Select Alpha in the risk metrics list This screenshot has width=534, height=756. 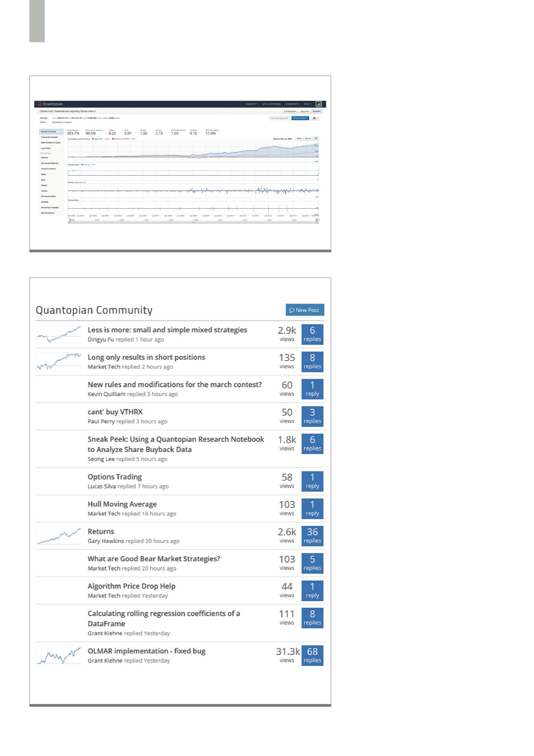pyautogui.click(x=43, y=174)
